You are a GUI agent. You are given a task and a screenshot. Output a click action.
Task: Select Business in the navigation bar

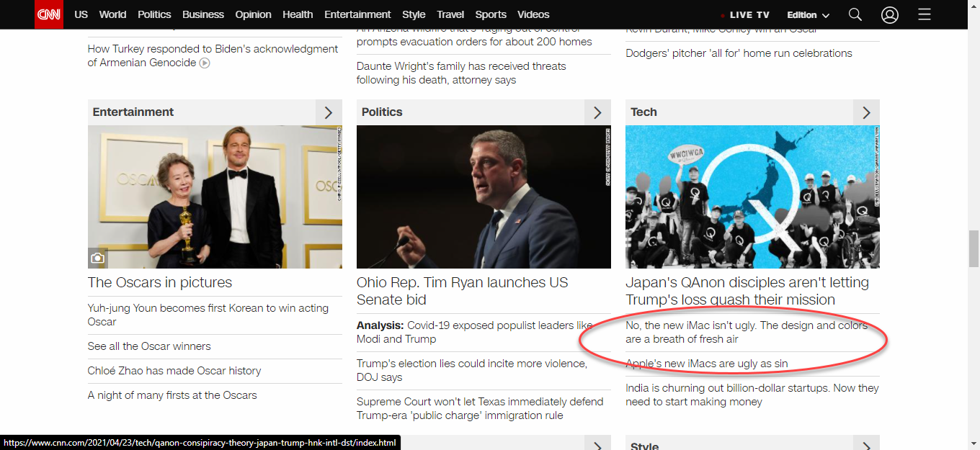[x=203, y=14]
